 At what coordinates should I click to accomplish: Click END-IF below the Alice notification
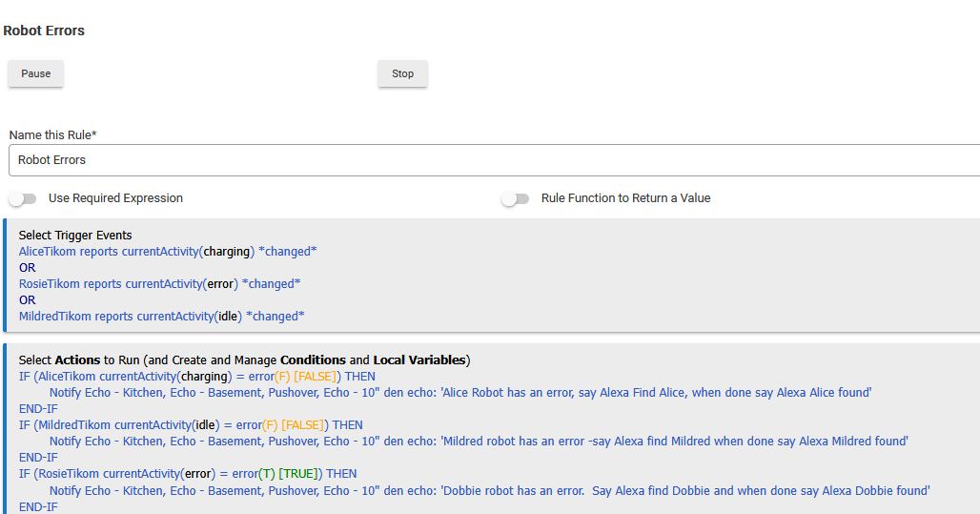(x=38, y=409)
